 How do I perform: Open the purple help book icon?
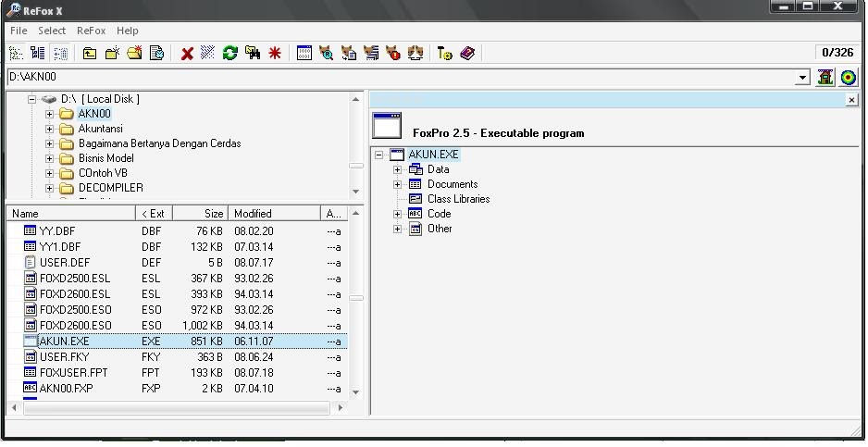467,53
